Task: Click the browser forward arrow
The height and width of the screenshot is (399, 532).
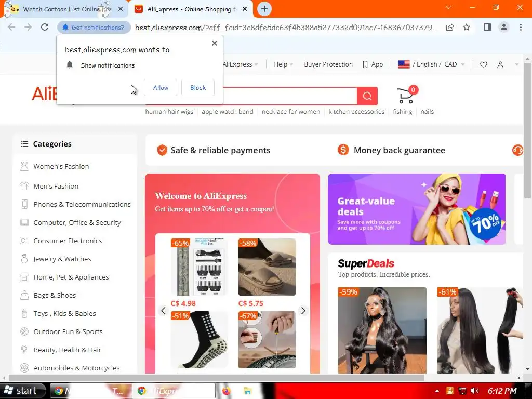Action: [28, 27]
